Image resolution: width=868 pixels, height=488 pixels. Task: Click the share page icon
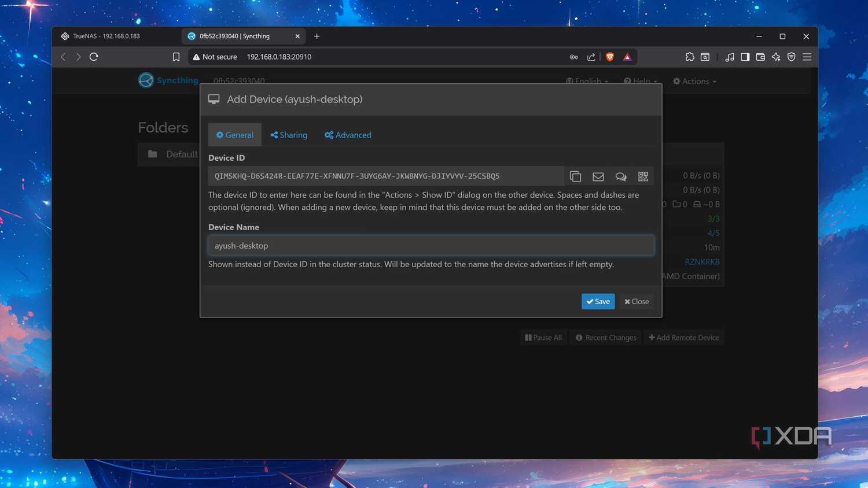point(591,57)
